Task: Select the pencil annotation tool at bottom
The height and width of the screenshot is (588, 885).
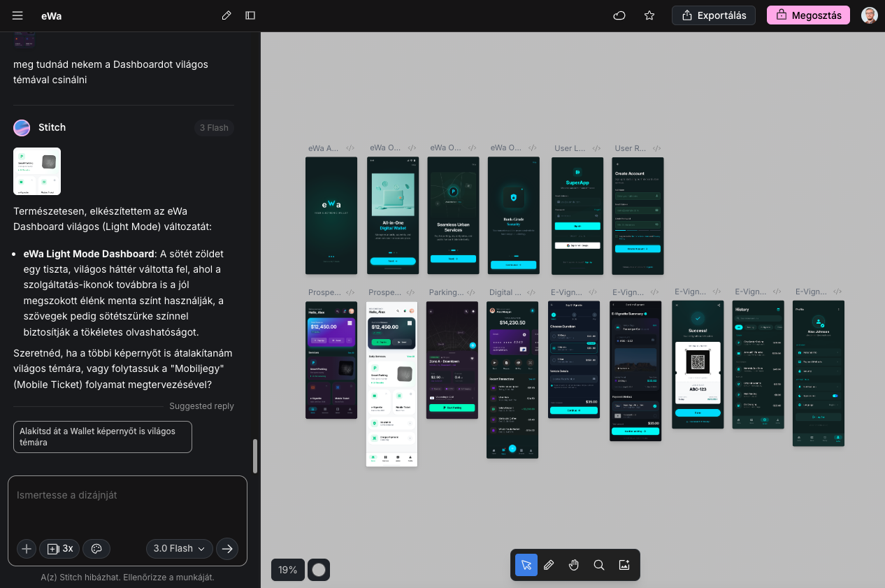Action: click(549, 565)
